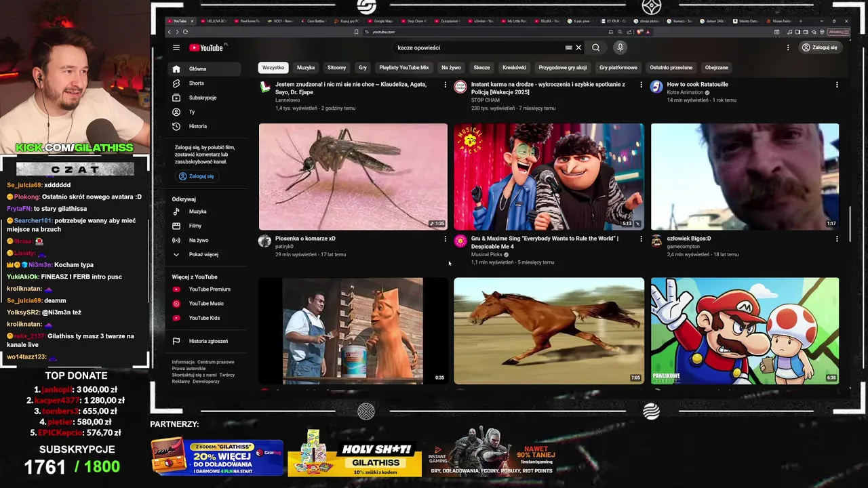Open options menu for How to cook Ratatouille
This screenshot has height=488, width=868.
coord(837,85)
